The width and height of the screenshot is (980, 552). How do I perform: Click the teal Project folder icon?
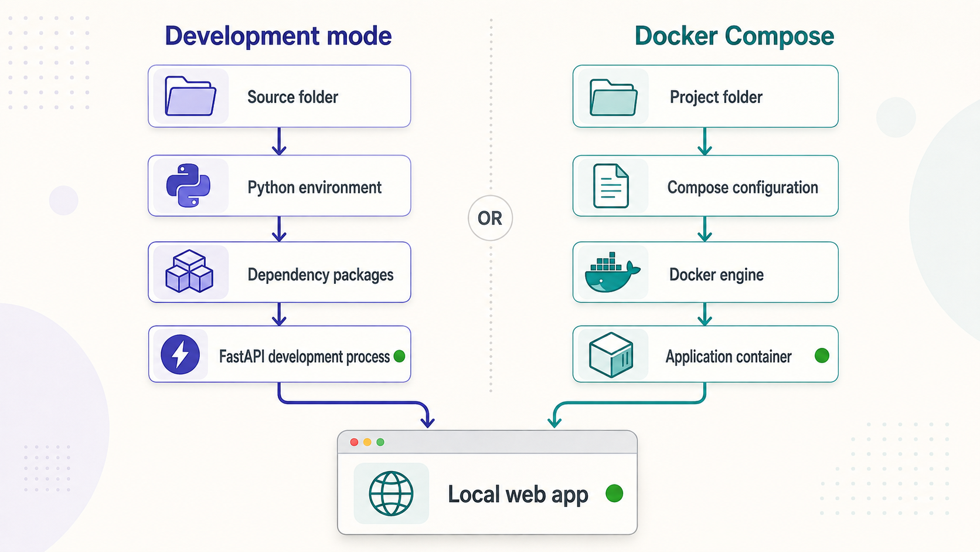613,97
